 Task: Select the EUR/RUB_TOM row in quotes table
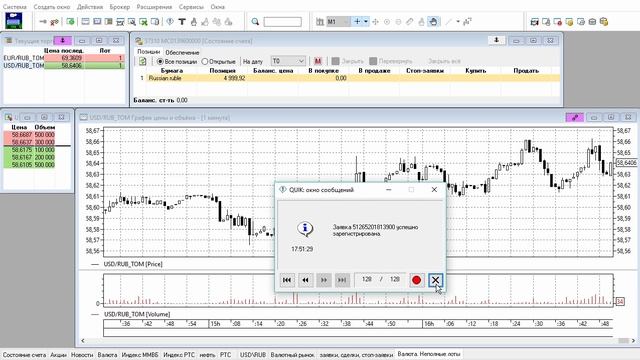click(x=64, y=58)
